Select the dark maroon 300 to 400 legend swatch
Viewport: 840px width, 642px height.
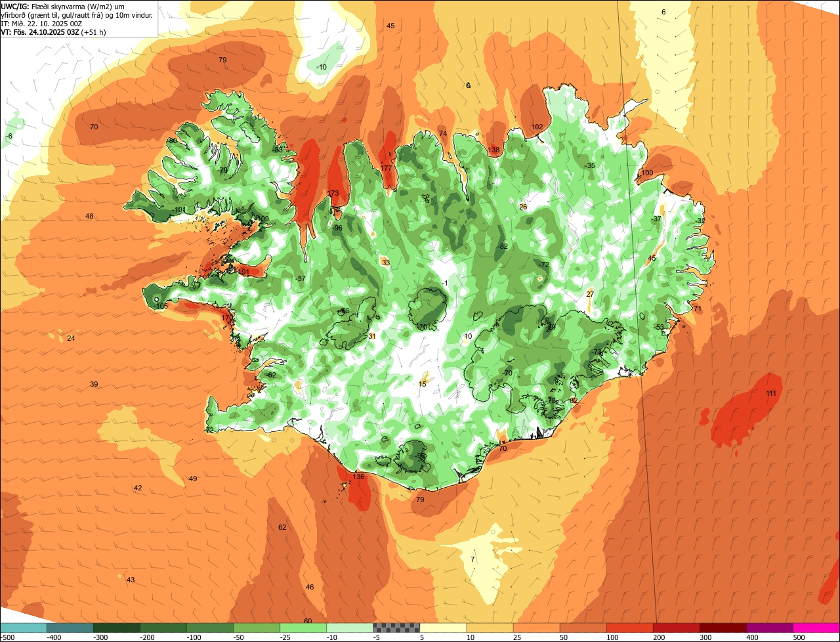coord(723,628)
